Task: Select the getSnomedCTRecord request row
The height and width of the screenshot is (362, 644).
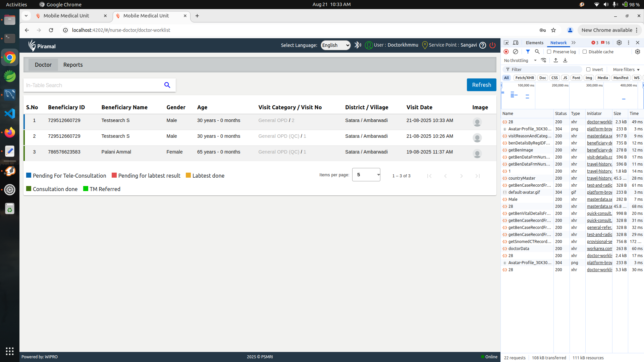Action: pyautogui.click(x=573, y=242)
